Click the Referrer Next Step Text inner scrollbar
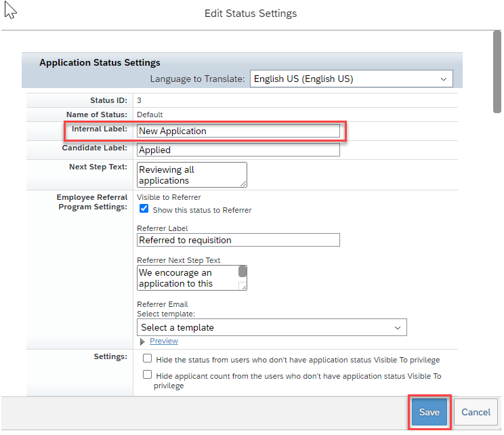This screenshot has height=435, width=504. (243, 272)
